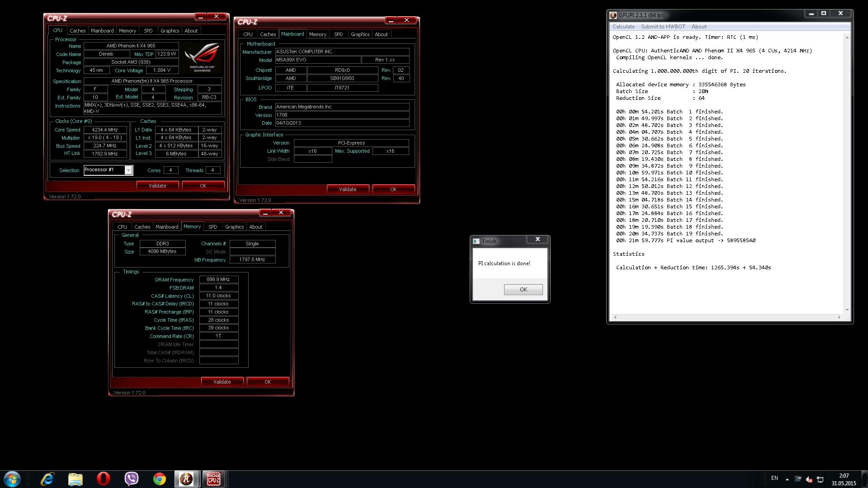Screen dimensions: 868x488
Task: Click the Show desktop strip
Action: point(864,479)
